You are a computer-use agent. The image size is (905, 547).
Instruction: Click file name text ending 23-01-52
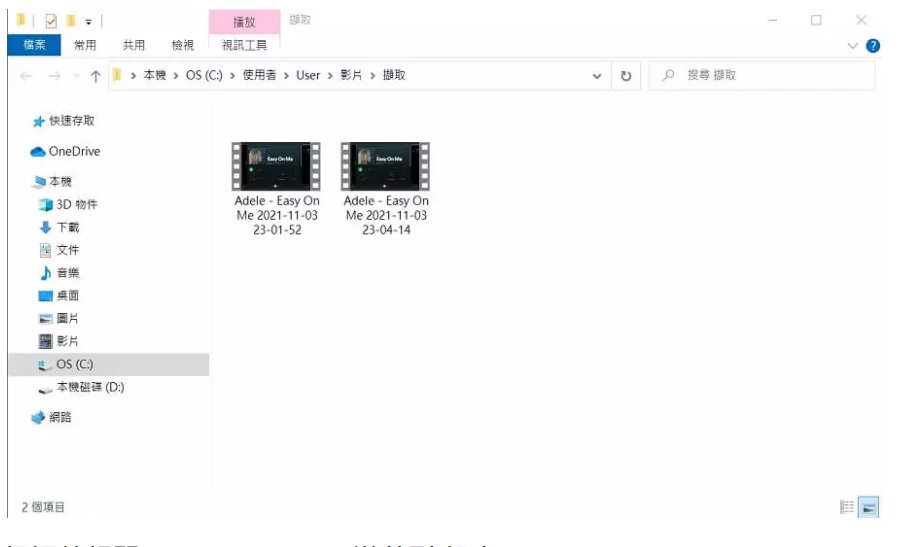point(277,215)
